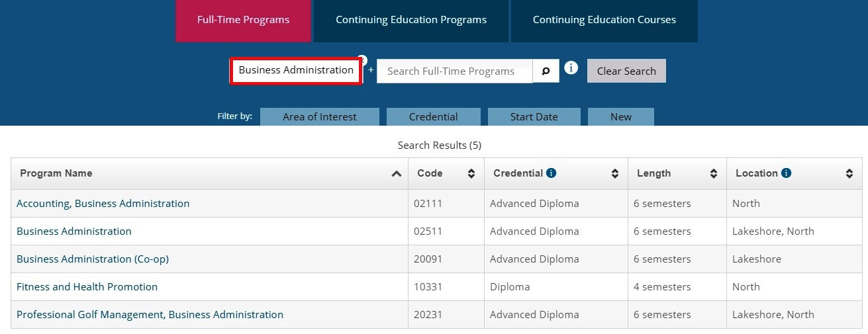
Task: Expand the Start Date filter
Action: point(534,117)
